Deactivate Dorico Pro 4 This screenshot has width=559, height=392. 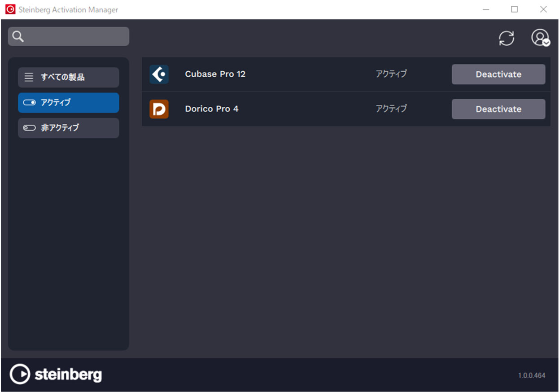[x=498, y=109]
